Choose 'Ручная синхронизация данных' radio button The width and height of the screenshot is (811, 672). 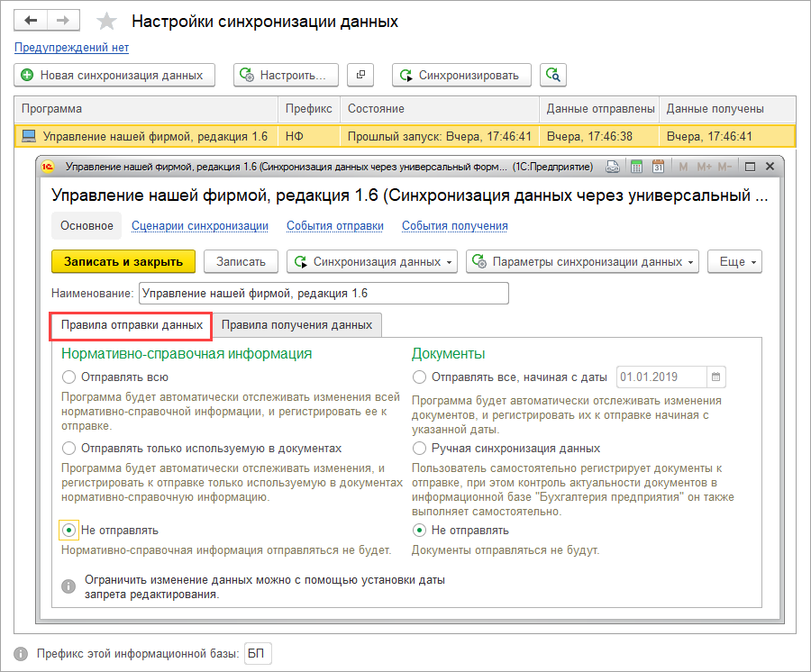click(419, 448)
